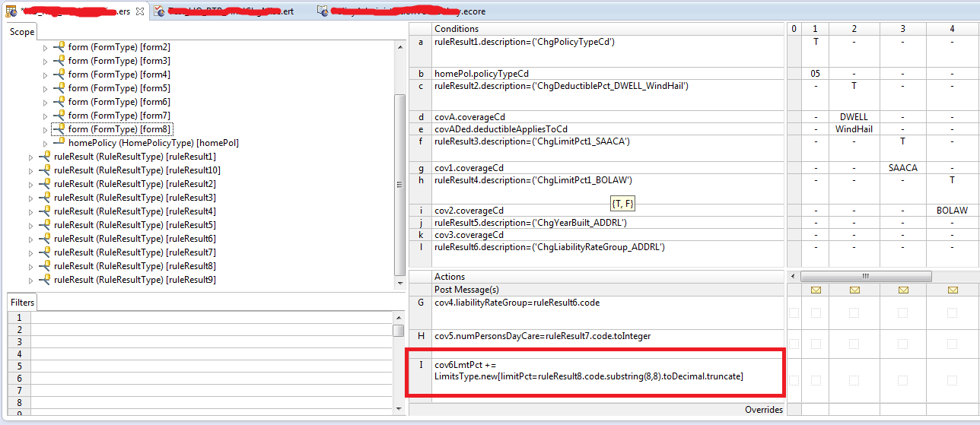Expand the homePolicy [homePol] tree node
This screenshot has width=980, height=425.
click(45, 144)
